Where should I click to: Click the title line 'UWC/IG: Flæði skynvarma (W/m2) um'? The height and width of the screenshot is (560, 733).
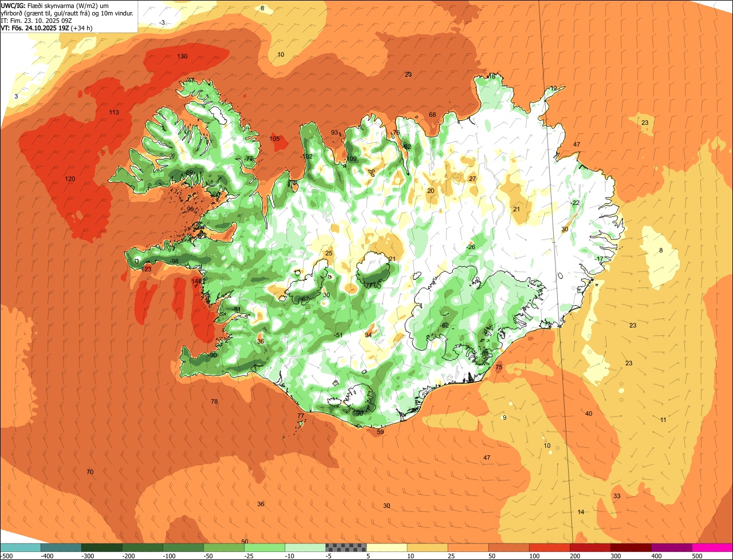55,5
